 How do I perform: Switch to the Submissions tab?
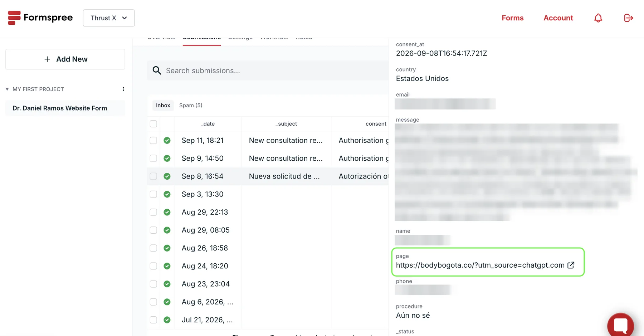point(202,38)
